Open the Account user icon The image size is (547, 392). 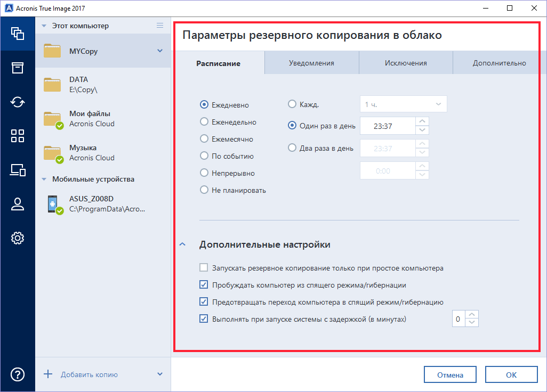(x=18, y=204)
